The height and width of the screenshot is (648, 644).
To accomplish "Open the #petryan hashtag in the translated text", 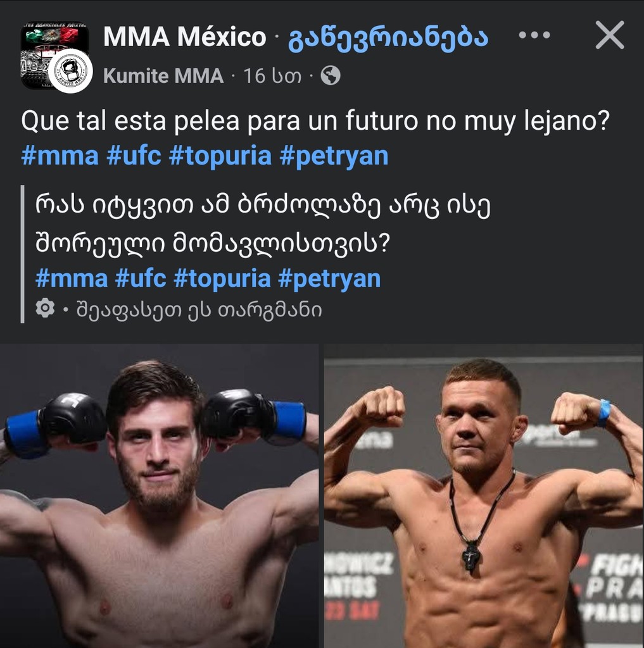I will click(329, 278).
